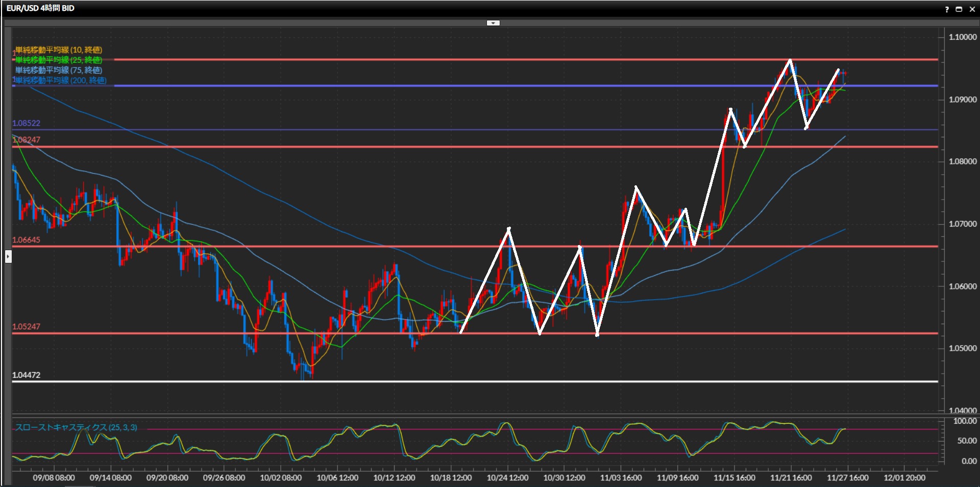This screenshot has height=487, width=980.
Task: Select the 単純移動平均線 (200, 終値) indicator label
Action: pyautogui.click(x=60, y=80)
